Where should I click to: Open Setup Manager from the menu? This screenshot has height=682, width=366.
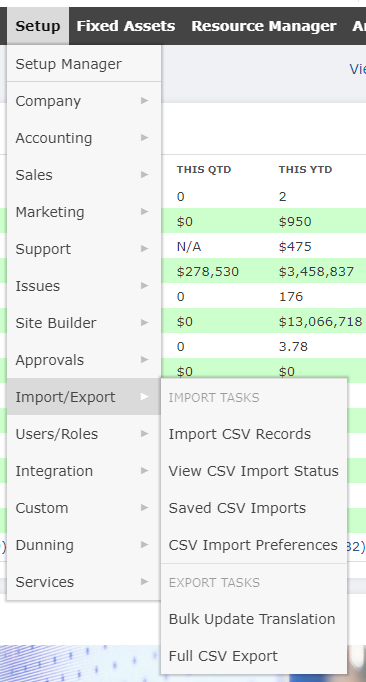84,64
